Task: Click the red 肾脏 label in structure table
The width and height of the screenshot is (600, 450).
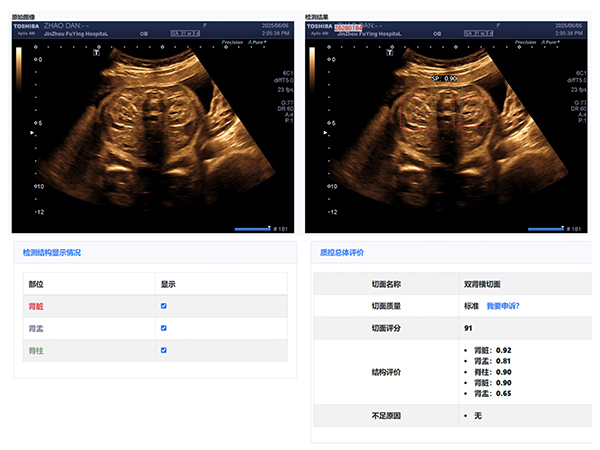Action: pyautogui.click(x=35, y=306)
